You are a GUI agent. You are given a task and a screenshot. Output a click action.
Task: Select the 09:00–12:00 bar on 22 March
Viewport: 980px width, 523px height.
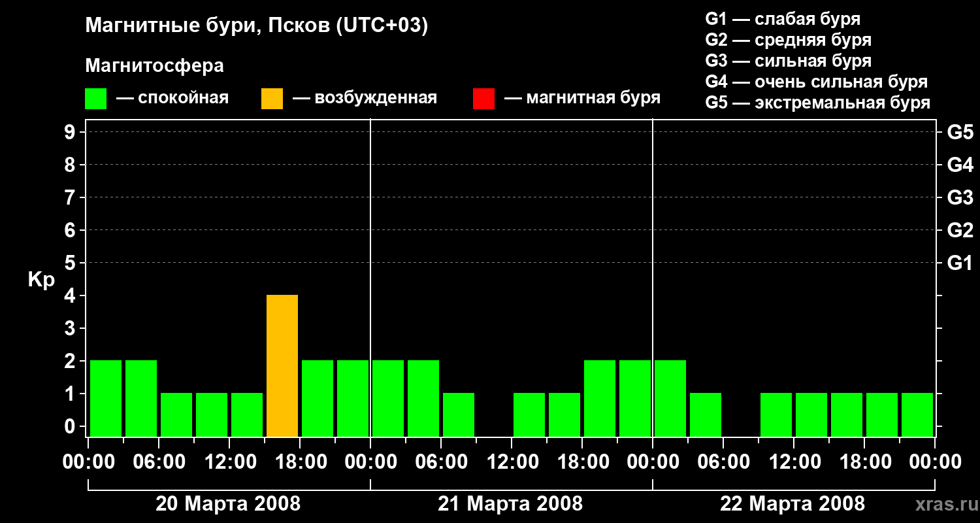tap(776, 415)
